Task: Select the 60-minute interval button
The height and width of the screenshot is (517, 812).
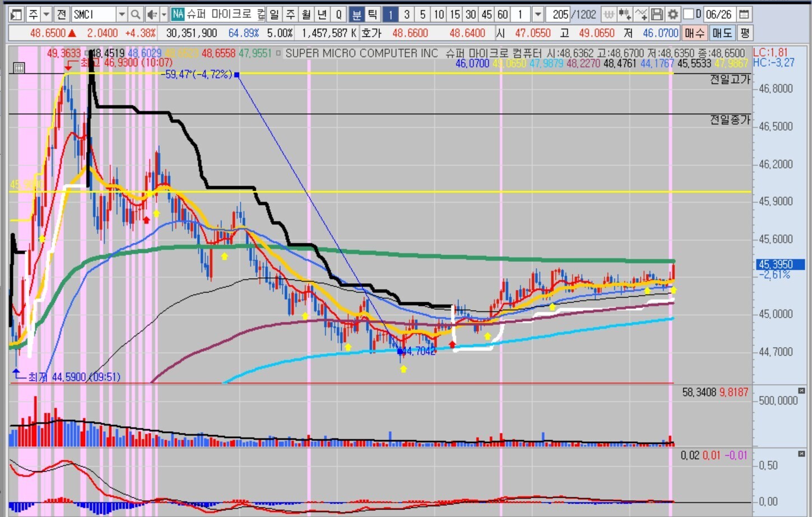Action: pyautogui.click(x=503, y=14)
